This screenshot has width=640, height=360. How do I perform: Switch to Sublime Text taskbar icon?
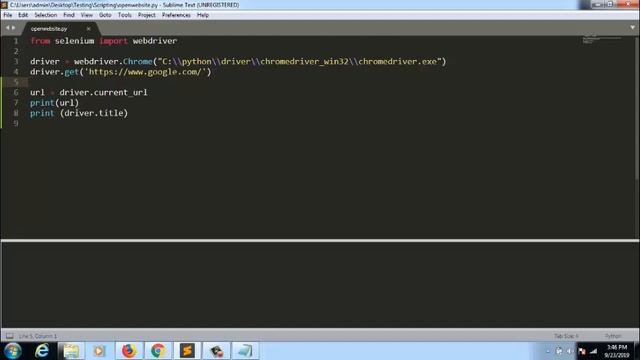point(187,351)
